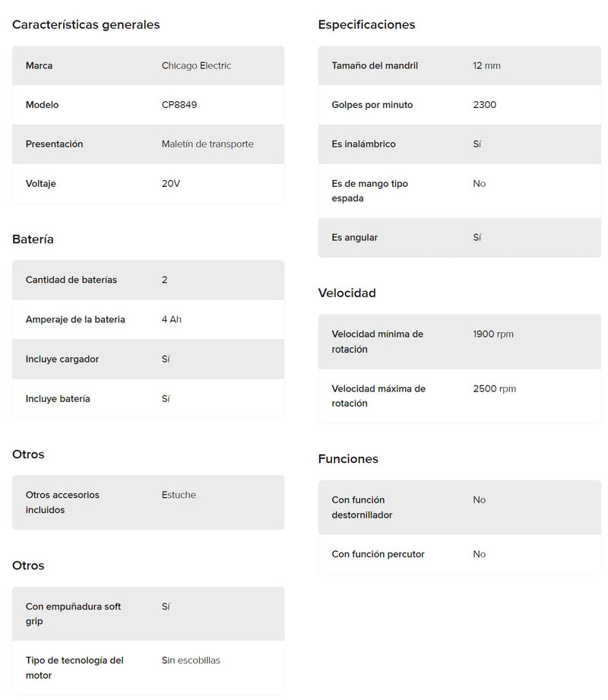Select the Con función percutor label

378,554
